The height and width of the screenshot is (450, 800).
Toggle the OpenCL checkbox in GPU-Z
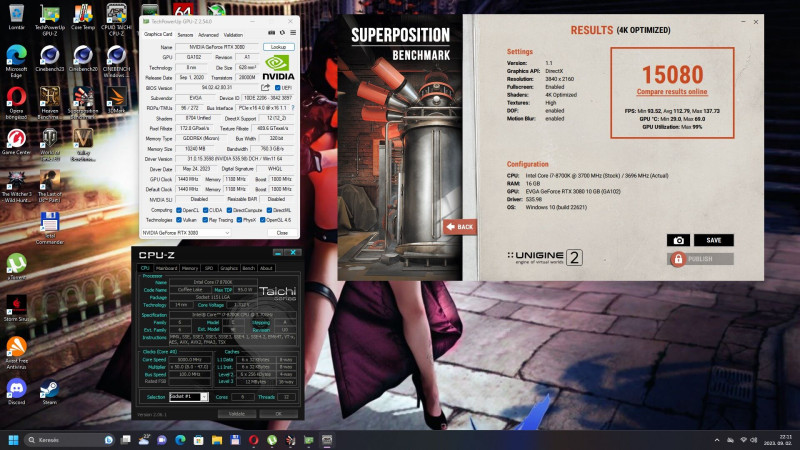click(179, 210)
